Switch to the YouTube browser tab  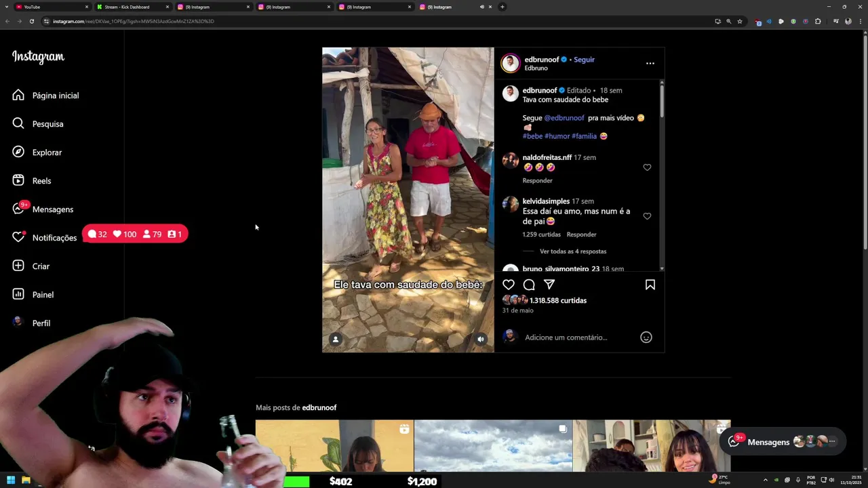pos(52,7)
